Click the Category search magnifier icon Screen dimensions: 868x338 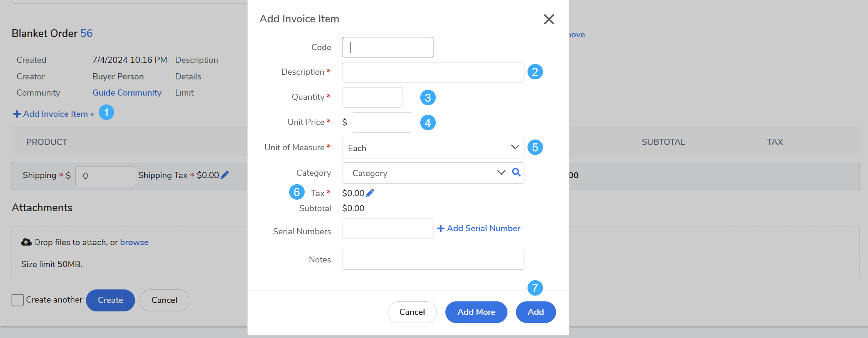(x=516, y=172)
